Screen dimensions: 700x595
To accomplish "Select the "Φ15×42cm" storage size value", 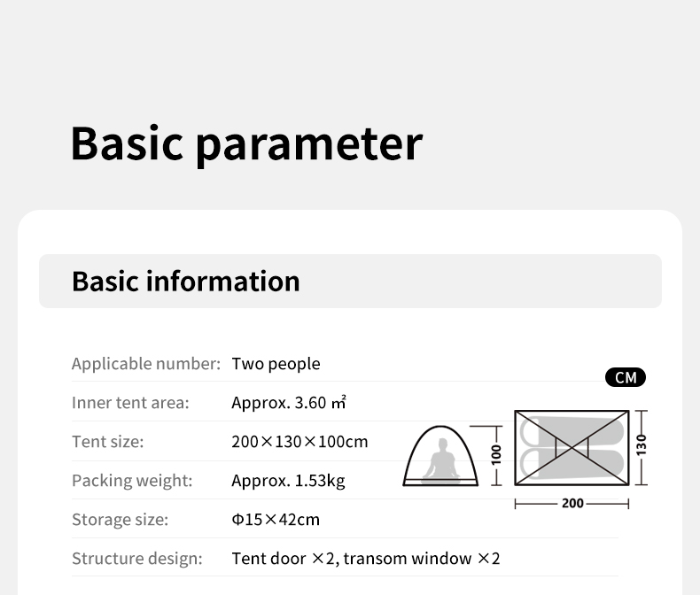I will coord(276,520).
